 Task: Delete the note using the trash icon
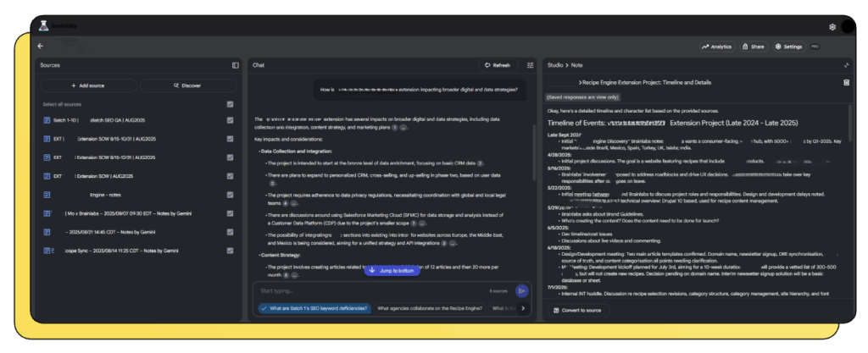pos(846,83)
